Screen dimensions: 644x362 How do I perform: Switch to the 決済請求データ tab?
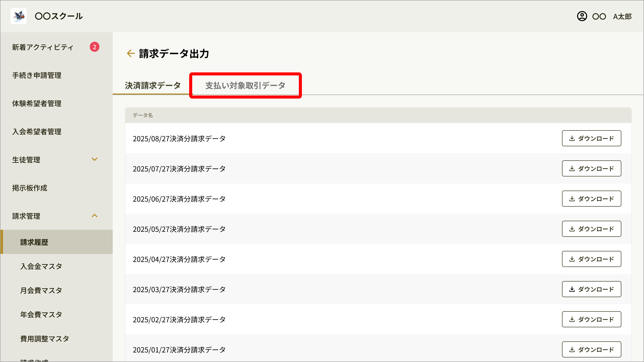pyautogui.click(x=153, y=85)
